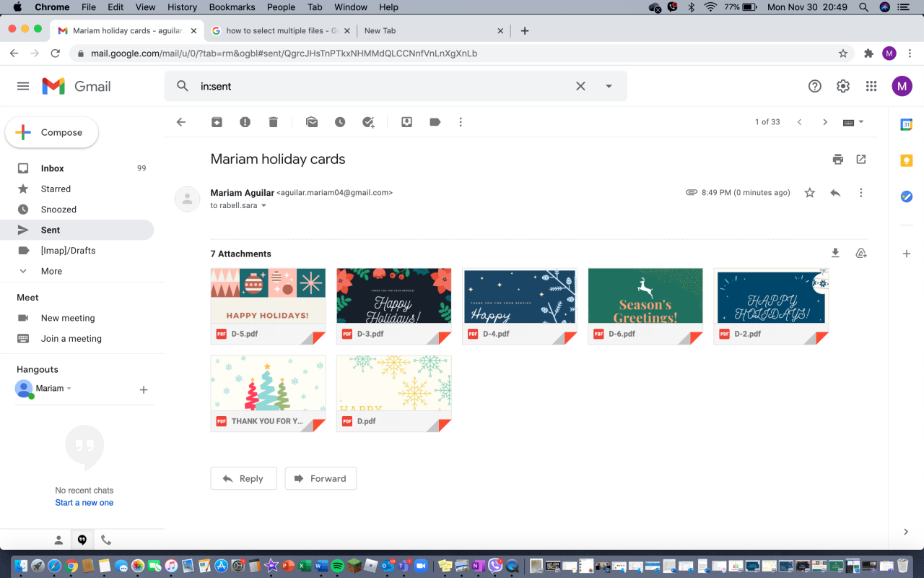The width and height of the screenshot is (924, 578).
Task: Go back to Sent list arrow
Action: (x=181, y=122)
